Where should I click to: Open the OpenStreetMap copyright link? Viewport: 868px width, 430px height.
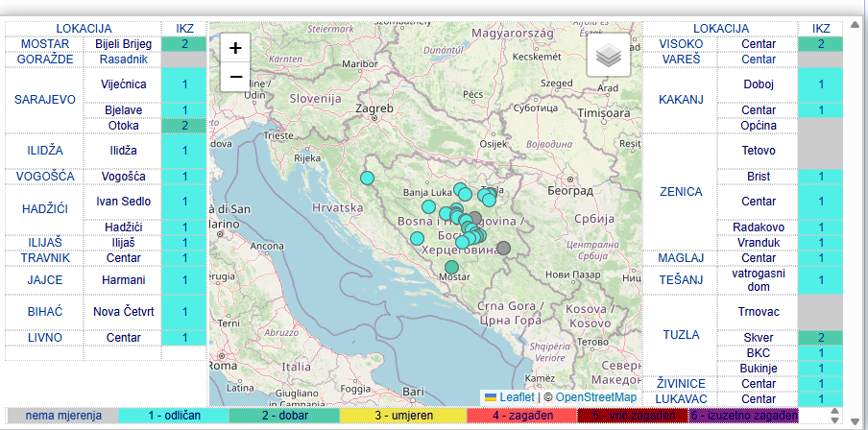[595, 397]
